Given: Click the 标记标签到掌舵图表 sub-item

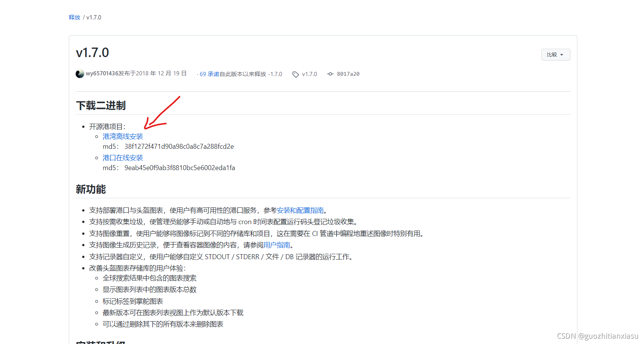Looking at the screenshot, I should [133, 301].
